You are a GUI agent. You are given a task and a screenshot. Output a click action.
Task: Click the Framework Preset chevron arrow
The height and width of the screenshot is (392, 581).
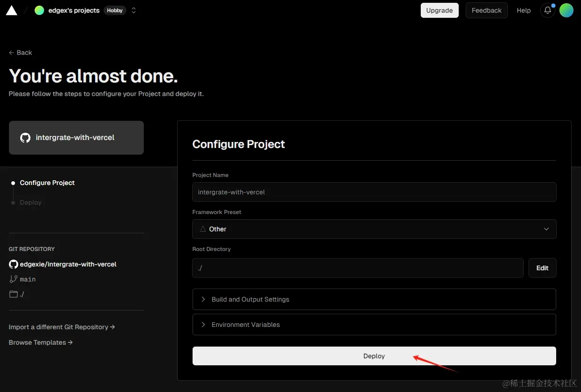tap(546, 229)
